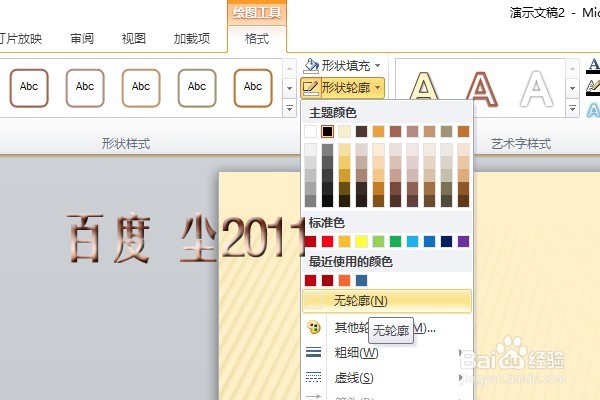Choose the brown outlined WordArt A style

click(481, 89)
